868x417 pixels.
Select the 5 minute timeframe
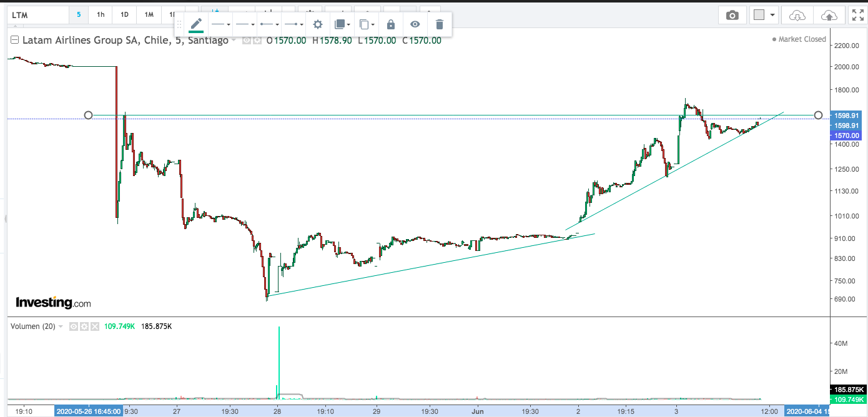(79, 14)
